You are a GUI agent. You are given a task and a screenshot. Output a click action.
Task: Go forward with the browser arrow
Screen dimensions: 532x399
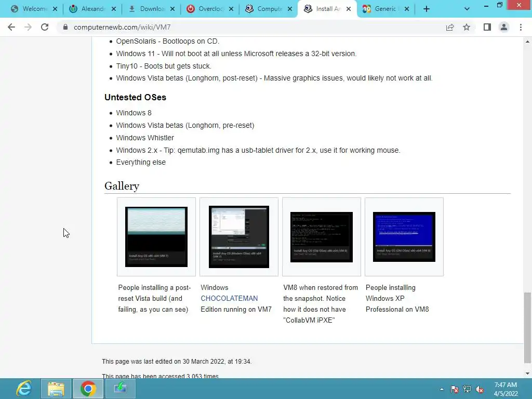(x=28, y=27)
